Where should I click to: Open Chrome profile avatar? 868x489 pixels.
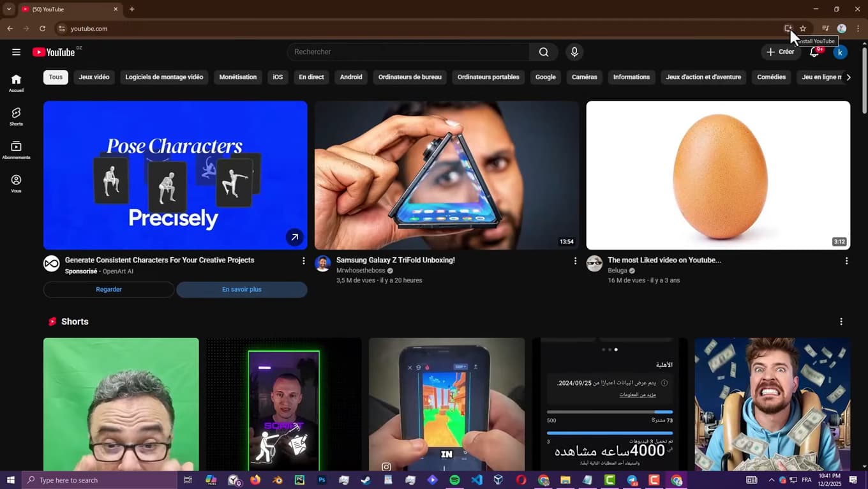pyautogui.click(x=842, y=28)
